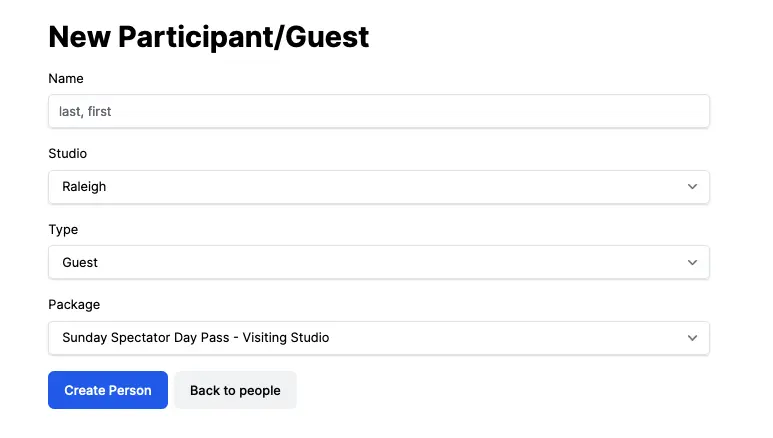Click the Type field label
This screenshot has width=773, height=438.
[x=63, y=230]
